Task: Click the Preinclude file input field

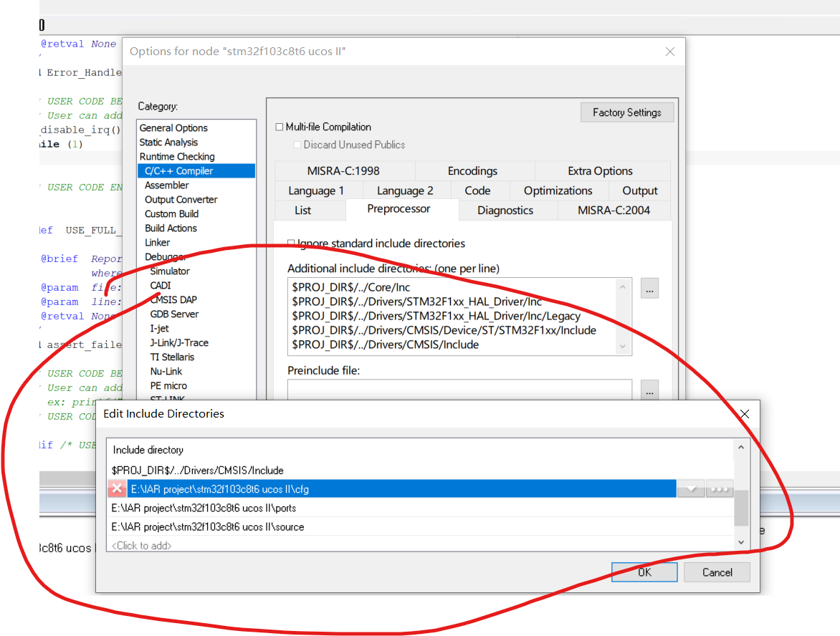Action: tap(459, 390)
